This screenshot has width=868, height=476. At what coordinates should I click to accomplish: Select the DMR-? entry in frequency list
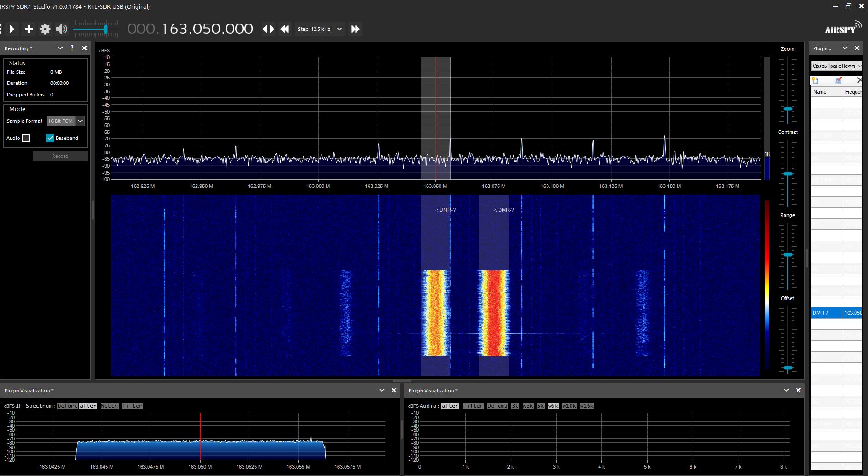(826, 313)
